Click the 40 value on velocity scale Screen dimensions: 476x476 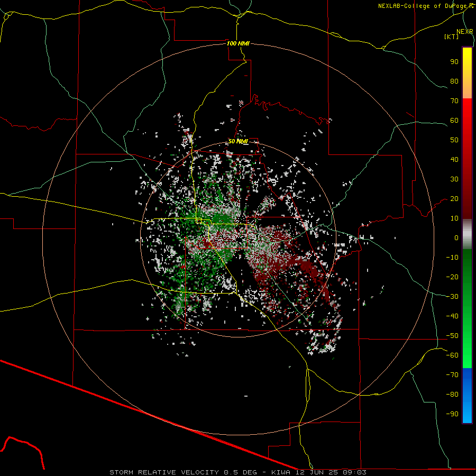(x=454, y=159)
